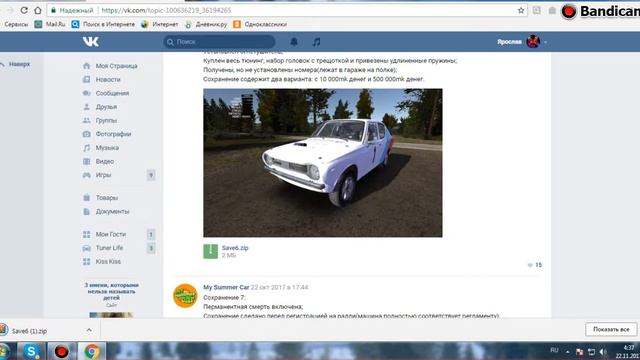Viewport: 640px width, 360px height.
Task: Click the camera icon beside Фотографии
Action: coord(87,134)
